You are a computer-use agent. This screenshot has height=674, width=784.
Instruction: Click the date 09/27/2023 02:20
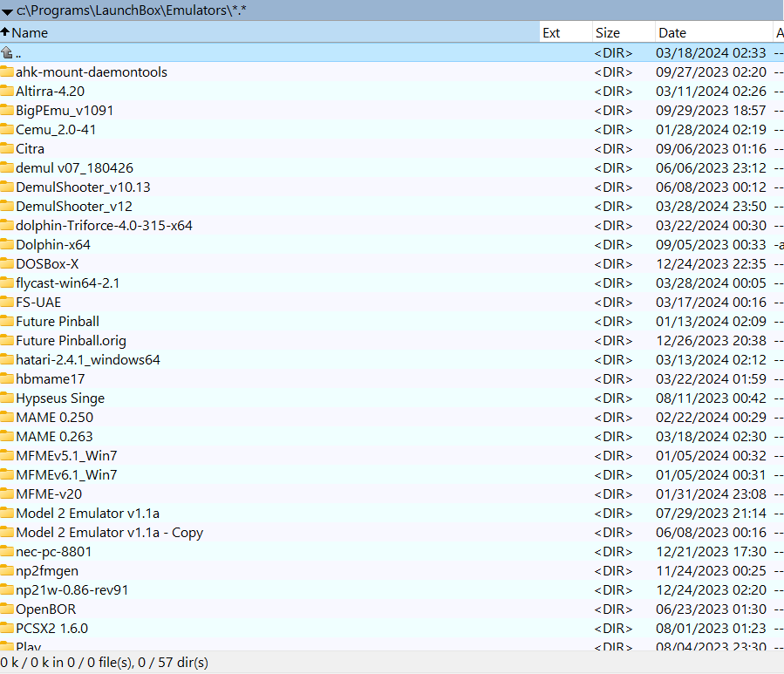coord(711,72)
